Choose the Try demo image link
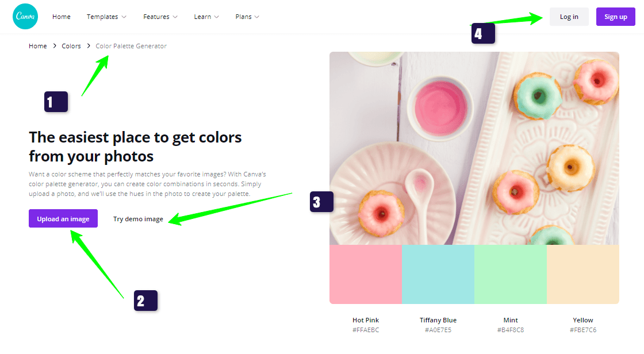Image resolution: width=644 pixels, height=354 pixels. [x=138, y=219]
